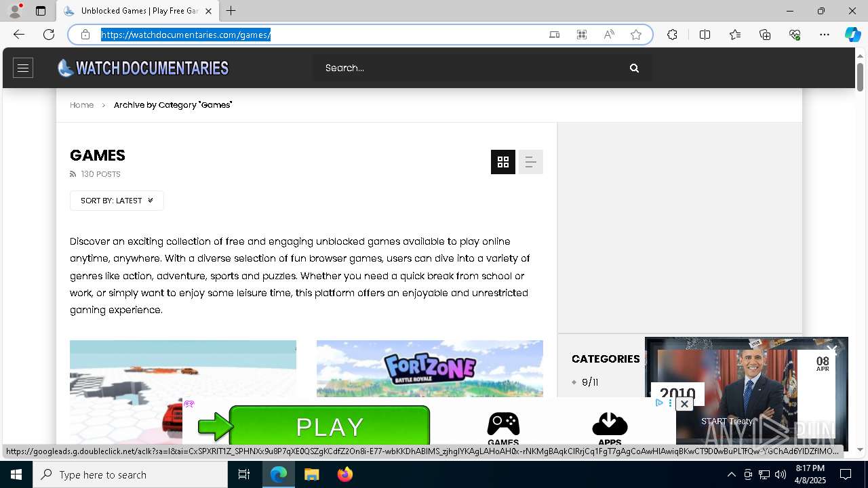The height and width of the screenshot is (488, 868).
Task: Close the banner ad with X
Action: point(684,404)
